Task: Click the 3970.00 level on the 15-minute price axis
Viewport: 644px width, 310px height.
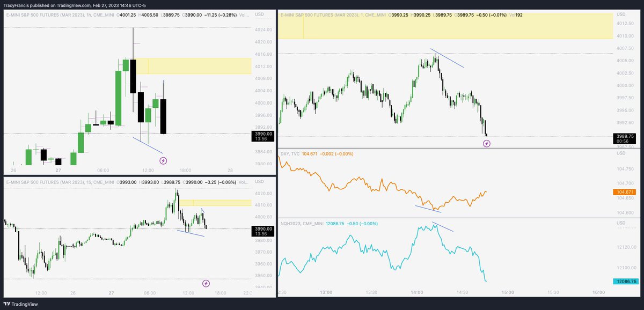Action: [x=263, y=252]
